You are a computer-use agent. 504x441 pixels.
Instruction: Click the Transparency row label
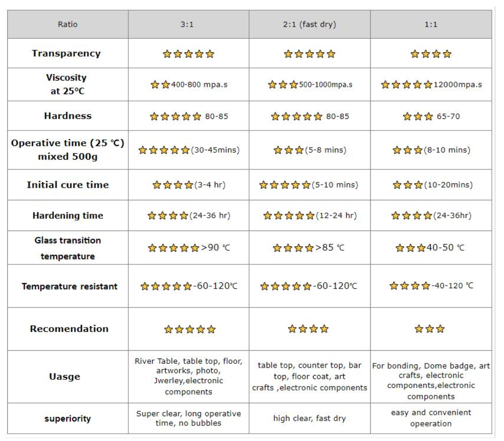(66, 53)
